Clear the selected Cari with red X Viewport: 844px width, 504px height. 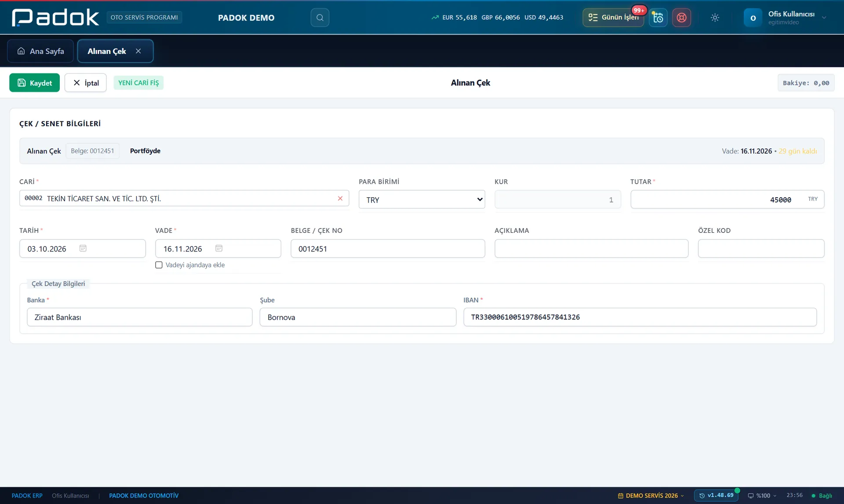click(x=340, y=199)
